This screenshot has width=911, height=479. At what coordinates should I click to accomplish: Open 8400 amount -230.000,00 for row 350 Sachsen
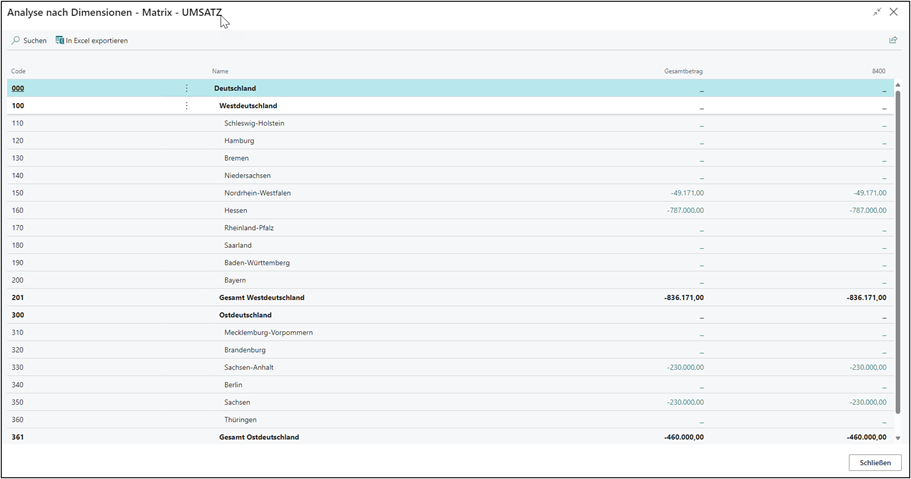click(x=868, y=402)
